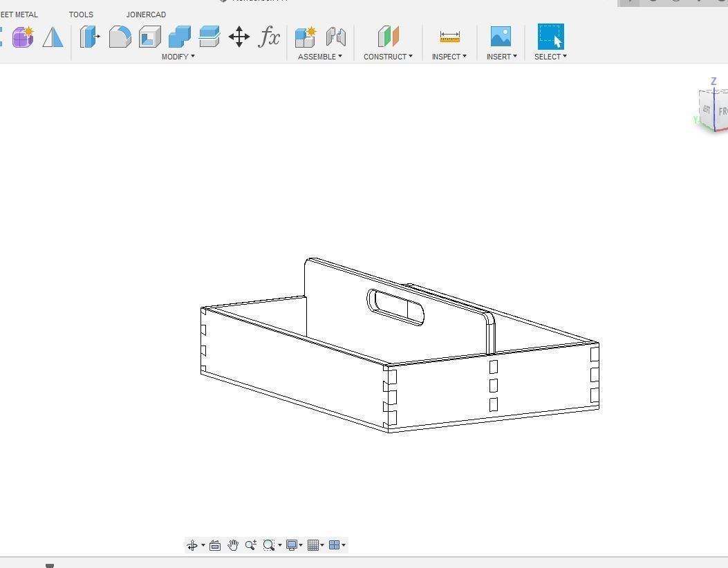This screenshot has height=568, width=728.
Task: Expand the Viewports dropdown arrow
Action: [x=344, y=545]
